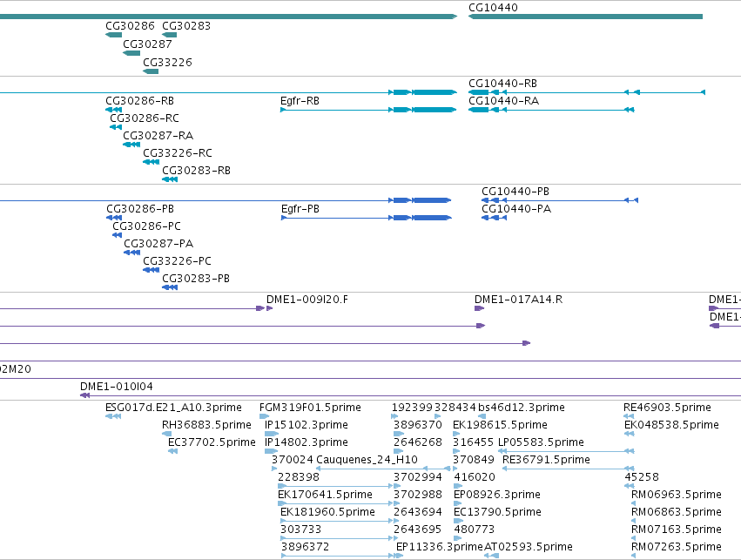Click the RH36883.5prime EST label
Screen dimensions: 741x560
pos(206,425)
